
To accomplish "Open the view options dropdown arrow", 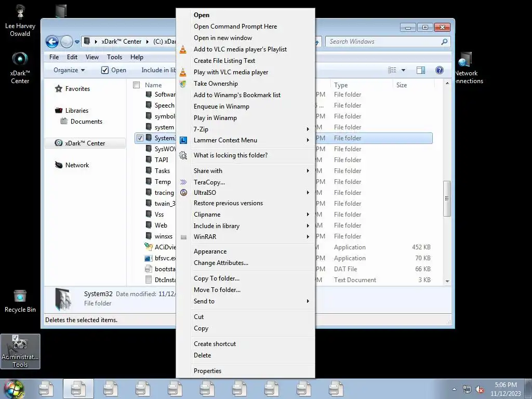I will point(403,70).
